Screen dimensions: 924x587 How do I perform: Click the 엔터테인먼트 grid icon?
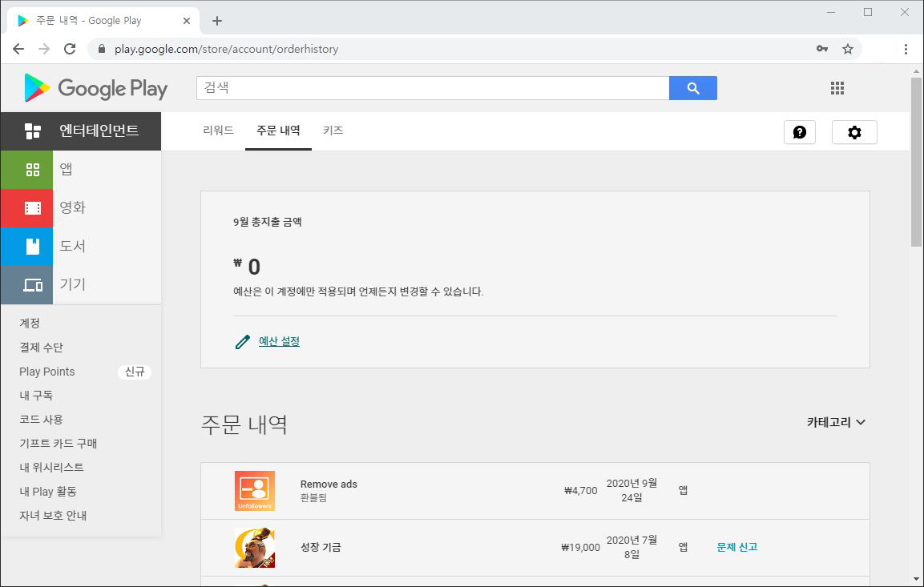coord(33,131)
